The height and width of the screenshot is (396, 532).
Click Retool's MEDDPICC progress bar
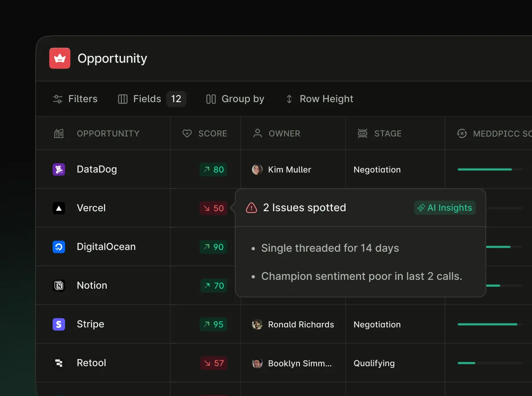[x=490, y=363]
